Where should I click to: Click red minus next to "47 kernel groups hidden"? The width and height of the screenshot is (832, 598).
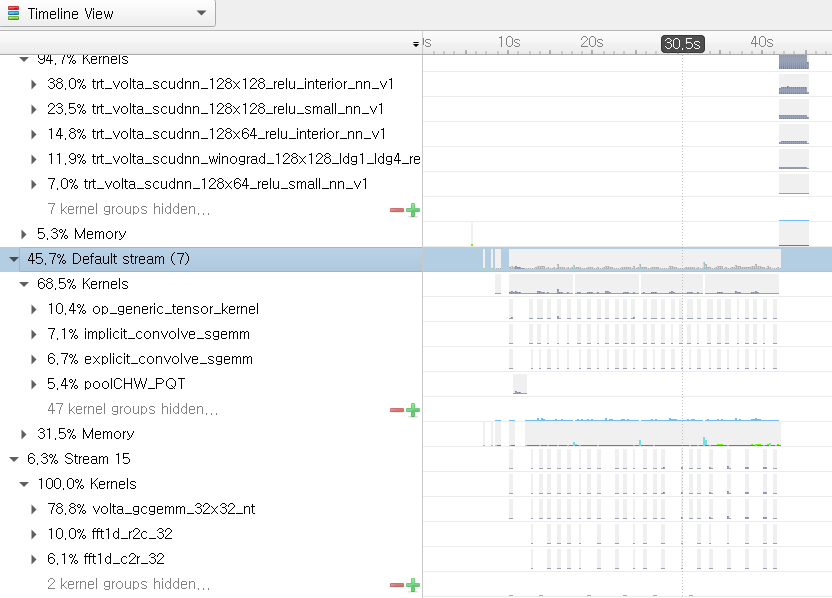coord(396,409)
